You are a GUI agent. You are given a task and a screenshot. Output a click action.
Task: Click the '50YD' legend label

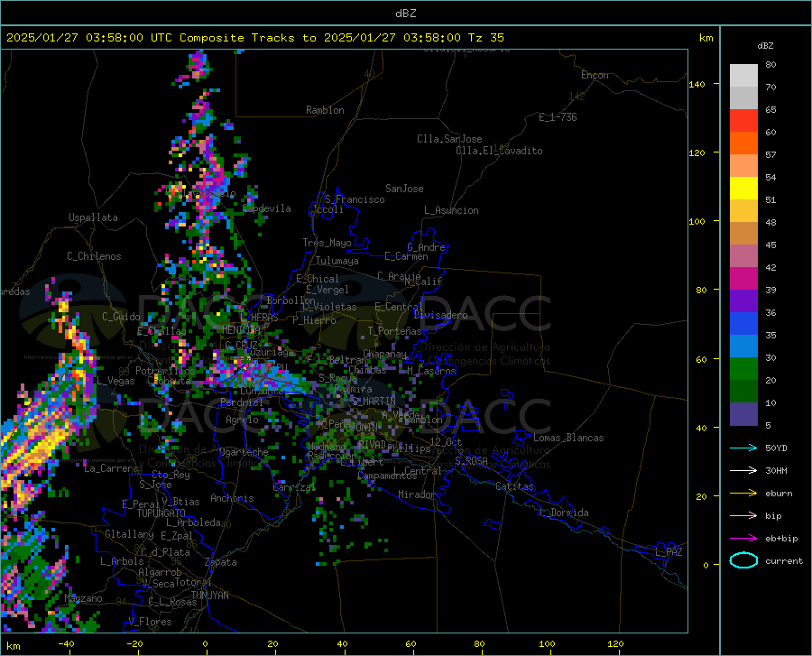point(776,448)
